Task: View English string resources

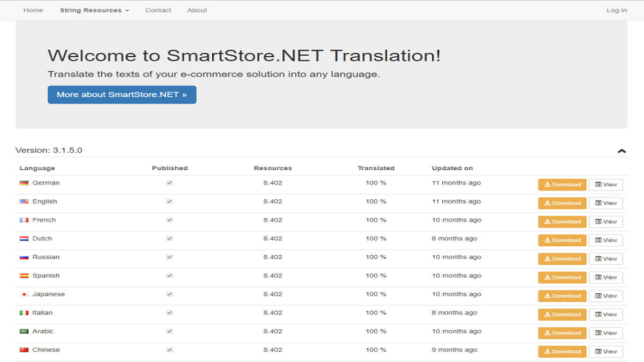Action: coord(606,203)
